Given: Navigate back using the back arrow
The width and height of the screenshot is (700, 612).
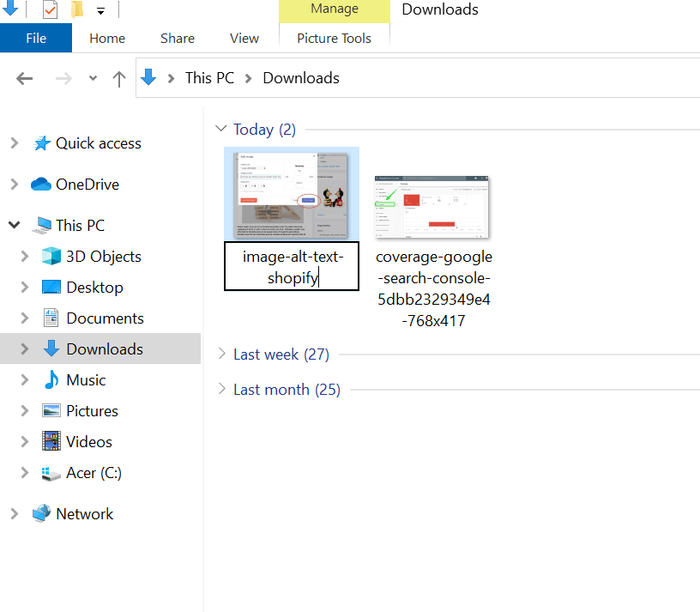Looking at the screenshot, I should pos(24,78).
